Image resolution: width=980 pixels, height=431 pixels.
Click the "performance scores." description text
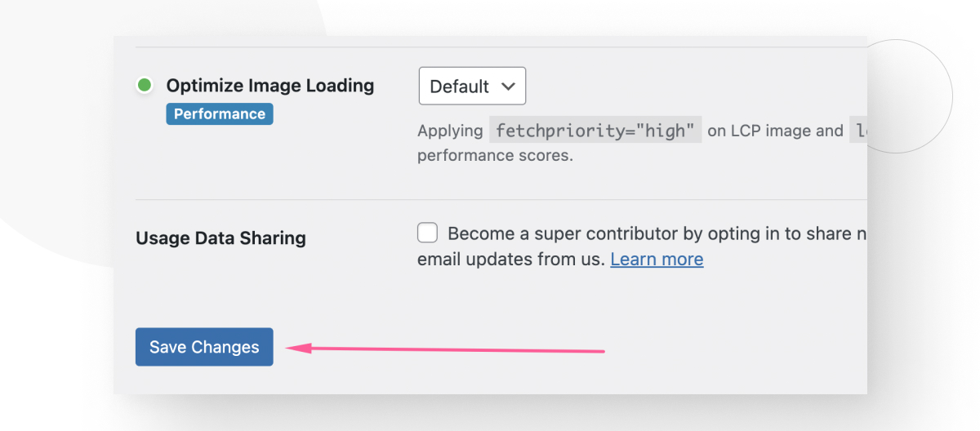[495, 155]
